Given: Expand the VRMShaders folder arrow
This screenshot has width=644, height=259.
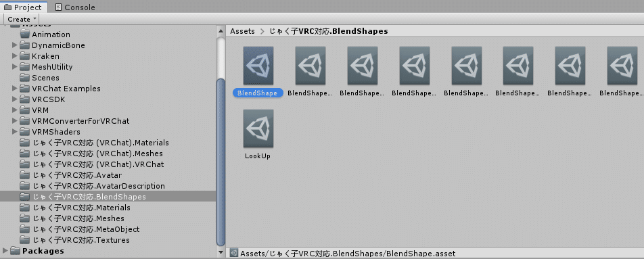Looking at the screenshot, I should (x=15, y=132).
